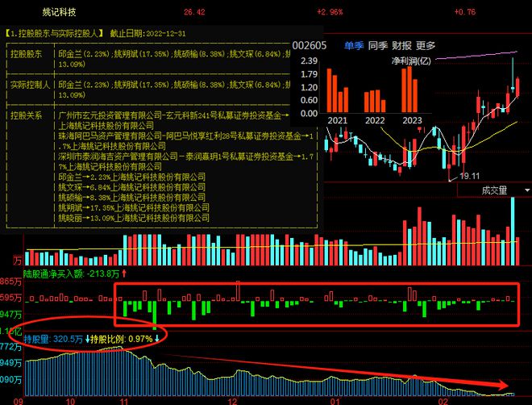Click the percent change +2.96%
The width and height of the screenshot is (532, 405).
pyautogui.click(x=330, y=12)
